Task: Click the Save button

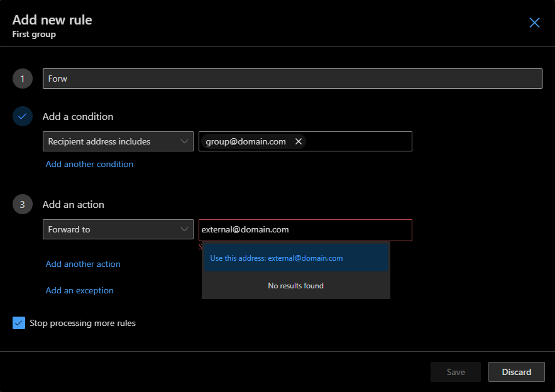Action: [455, 371]
